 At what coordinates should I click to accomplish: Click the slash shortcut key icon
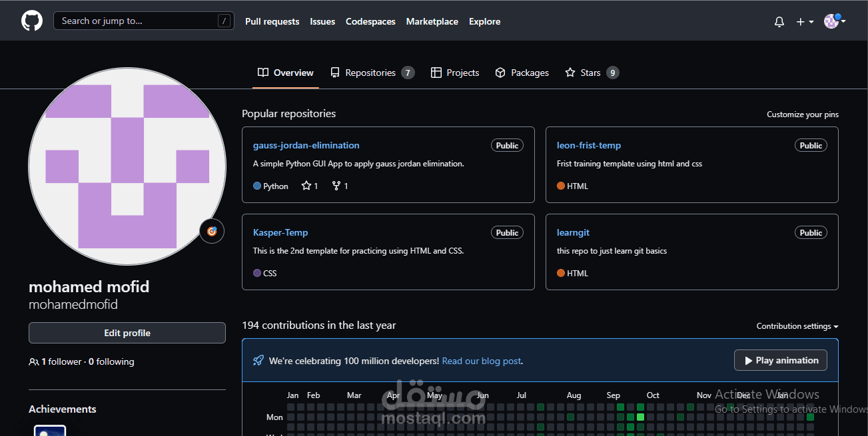tap(224, 21)
